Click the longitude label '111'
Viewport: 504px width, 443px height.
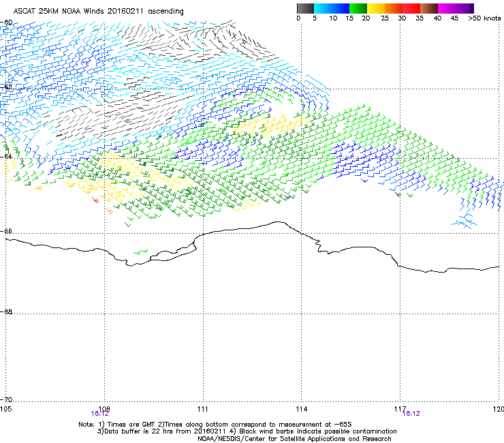tap(202, 409)
